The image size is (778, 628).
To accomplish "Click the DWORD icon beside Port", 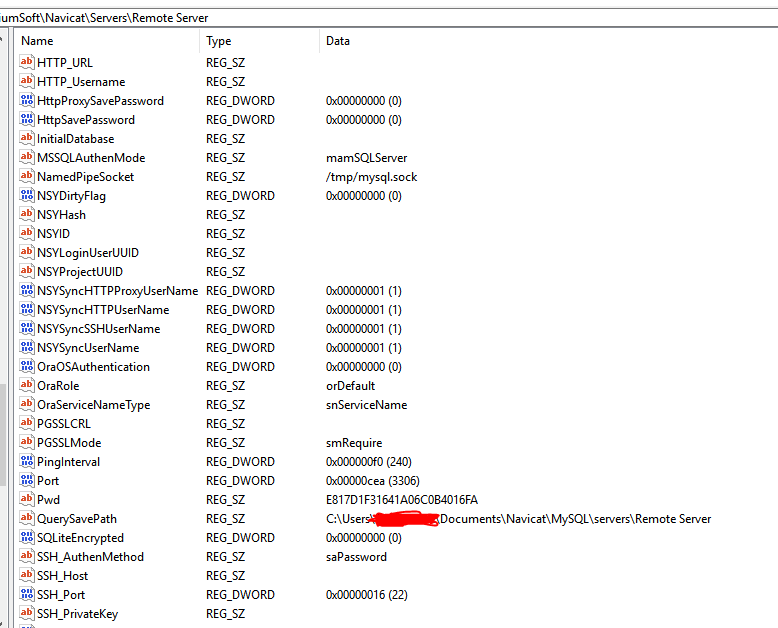I will [x=27, y=480].
